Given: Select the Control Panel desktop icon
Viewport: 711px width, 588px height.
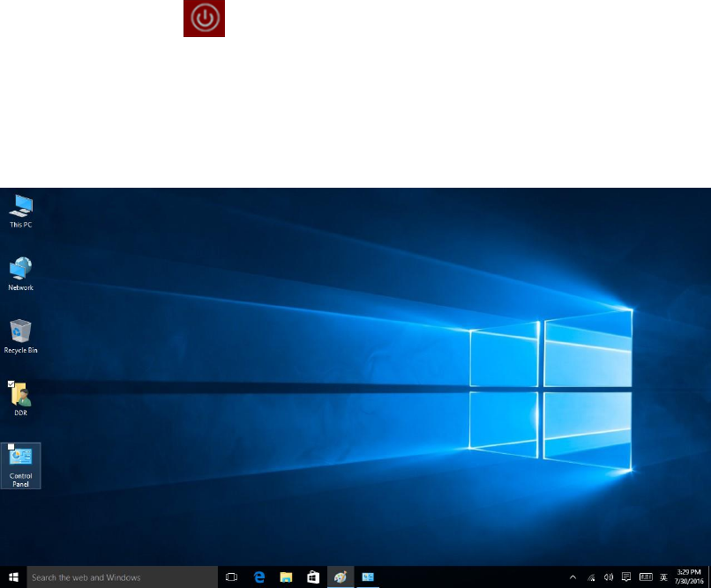Looking at the screenshot, I should click(x=21, y=465).
